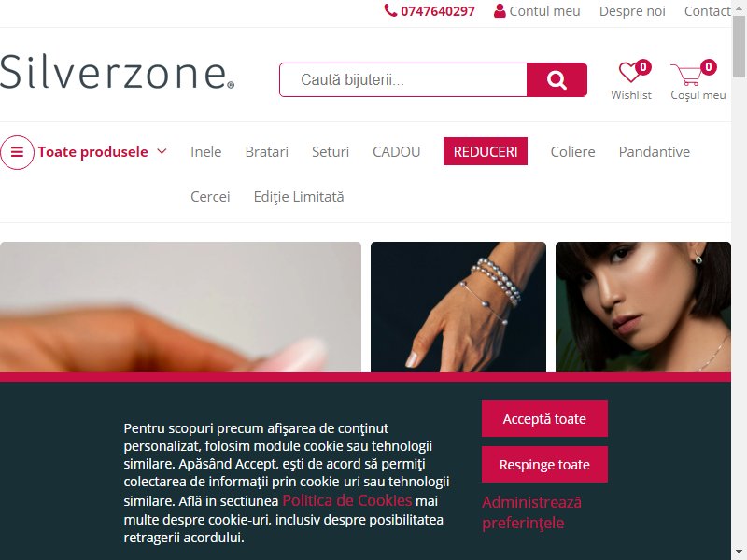Click Respinge toate button
The width and height of the screenshot is (747, 560).
544,464
